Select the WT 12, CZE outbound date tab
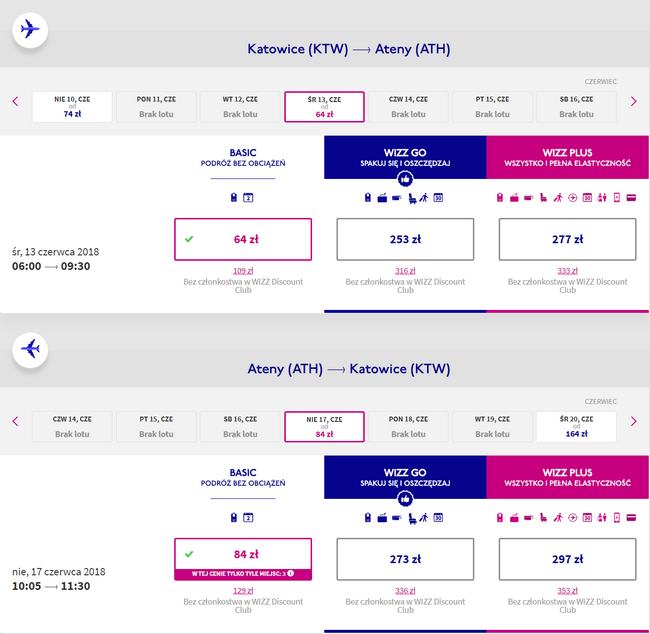Viewport: 650px width, 634px height. point(240,107)
